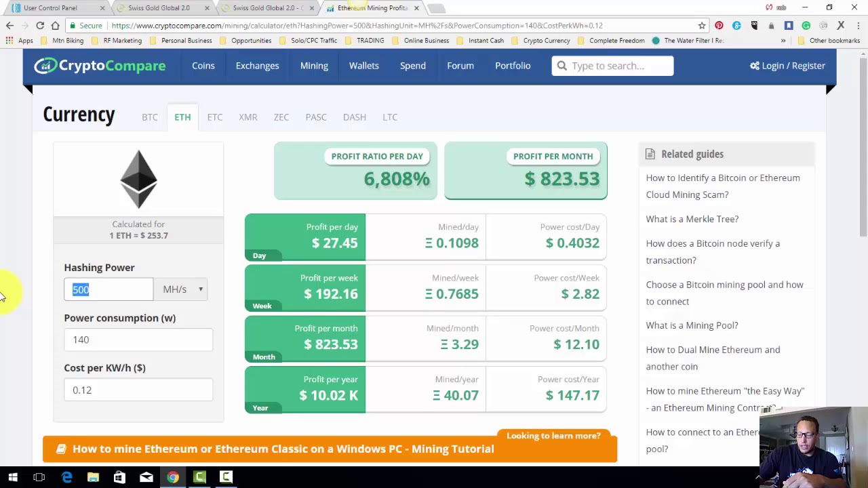Open 'What is a Mining Pool?' guide

tap(692, 325)
